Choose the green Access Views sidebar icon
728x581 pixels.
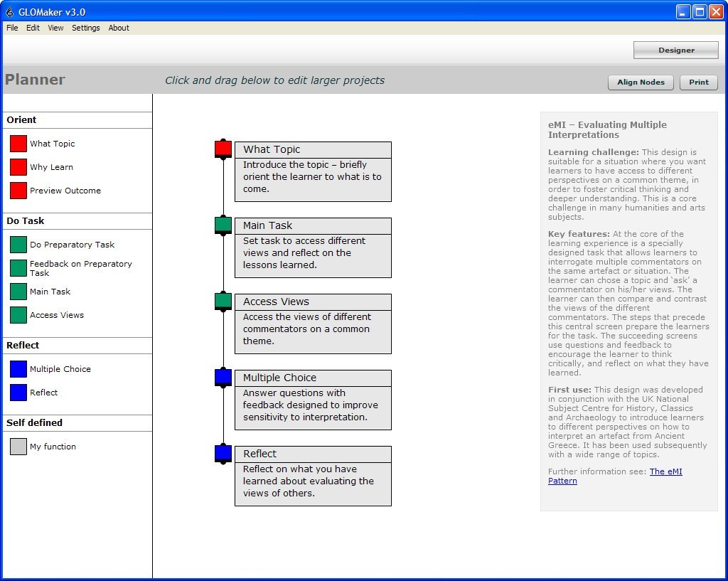tap(18, 315)
